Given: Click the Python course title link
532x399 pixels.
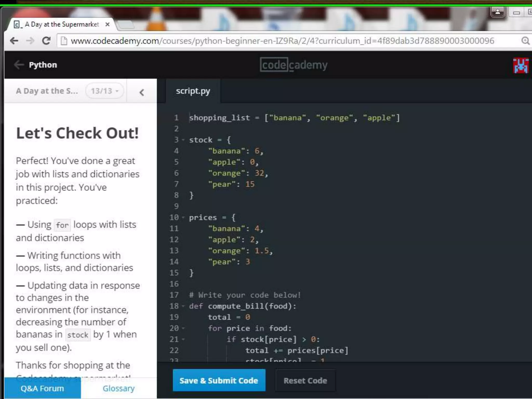Looking at the screenshot, I should click(x=43, y=65).
